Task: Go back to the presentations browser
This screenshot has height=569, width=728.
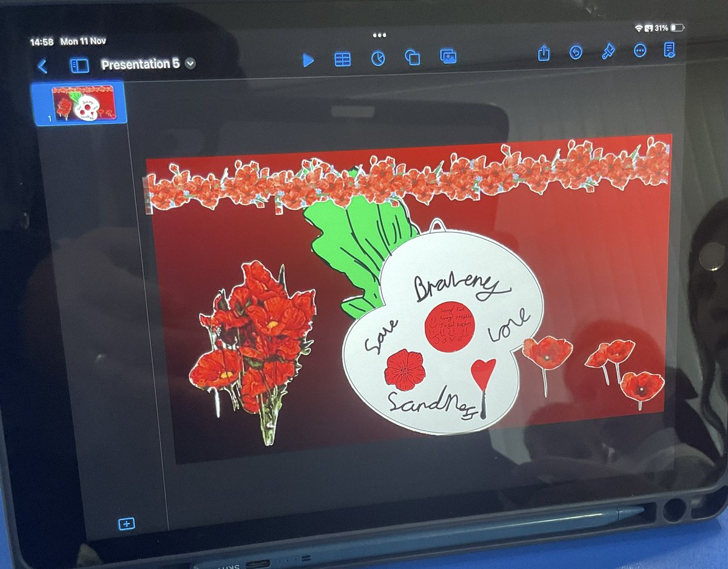Action: (x=42, y=66)
